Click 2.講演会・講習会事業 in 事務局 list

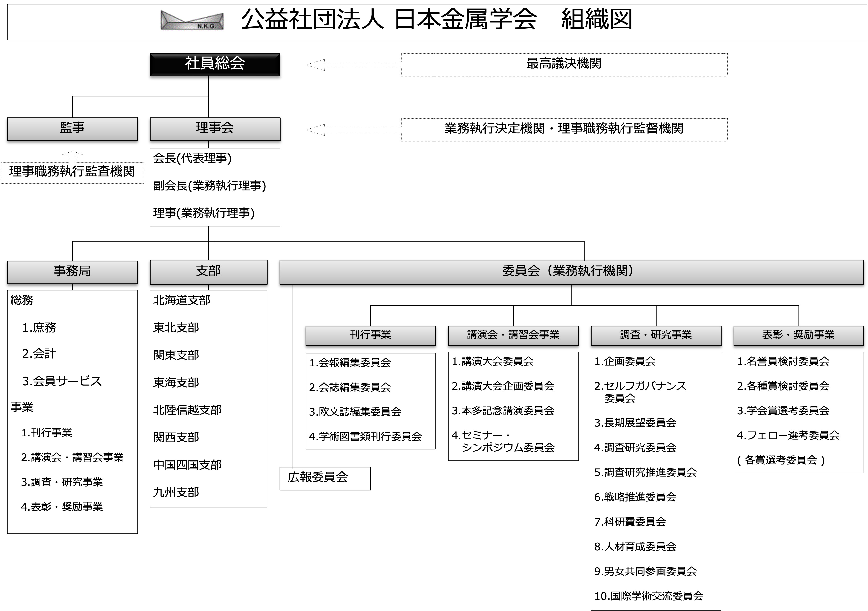coord(72,458)
